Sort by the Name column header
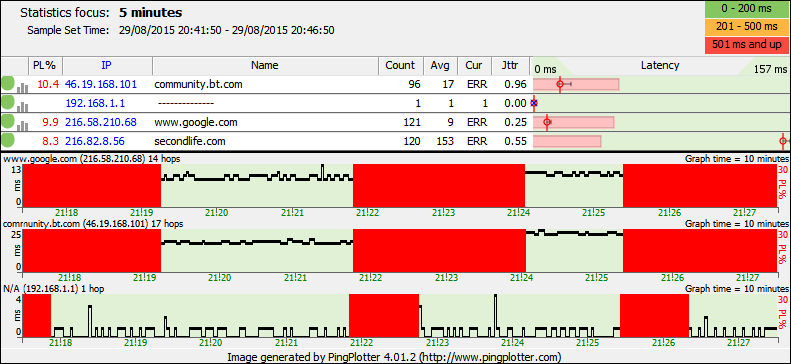 point(265,65)
